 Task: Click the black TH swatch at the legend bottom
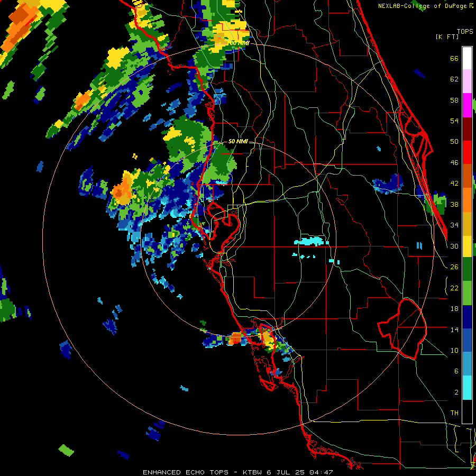[467, 411]
